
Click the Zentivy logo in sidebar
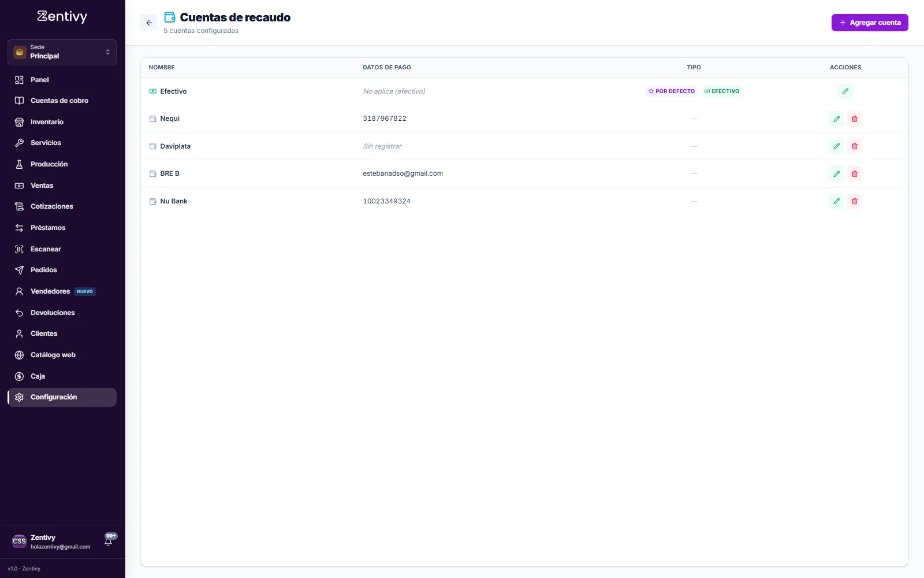click(62, 17)
